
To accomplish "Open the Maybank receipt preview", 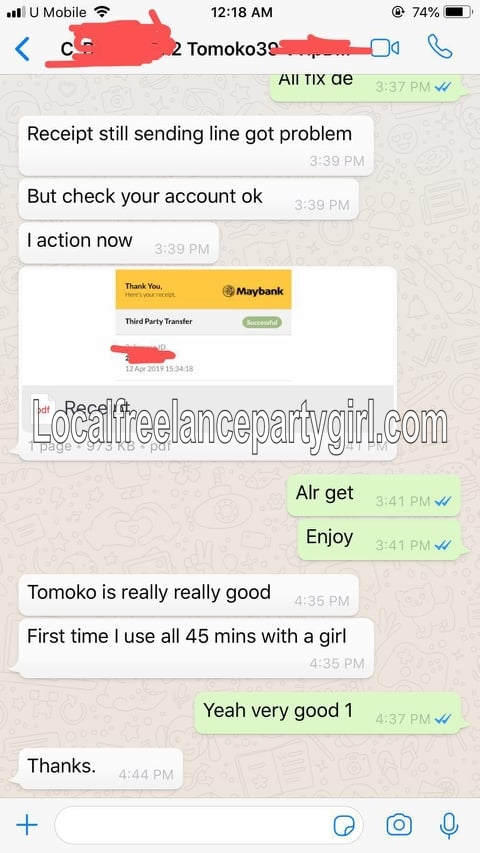I will coord(204,325).
